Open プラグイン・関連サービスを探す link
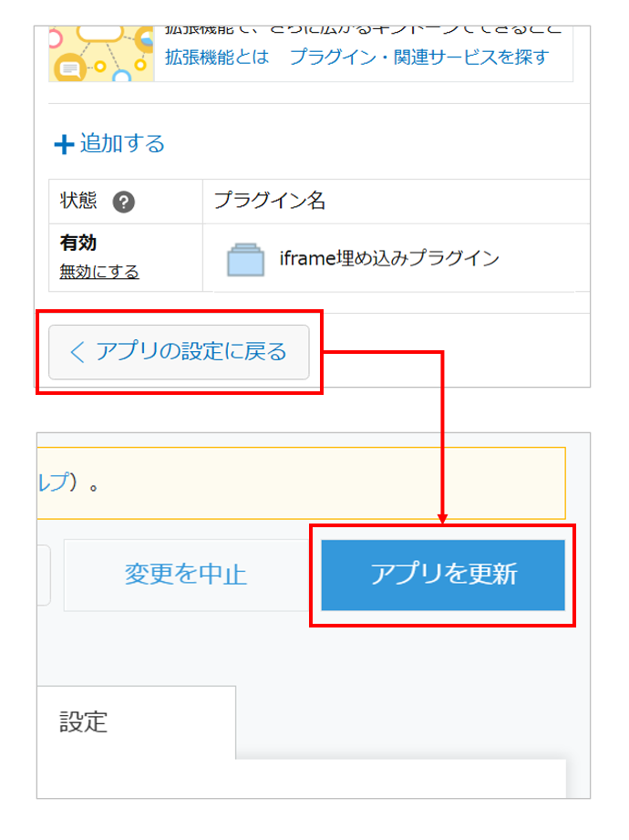 [419, 57]
